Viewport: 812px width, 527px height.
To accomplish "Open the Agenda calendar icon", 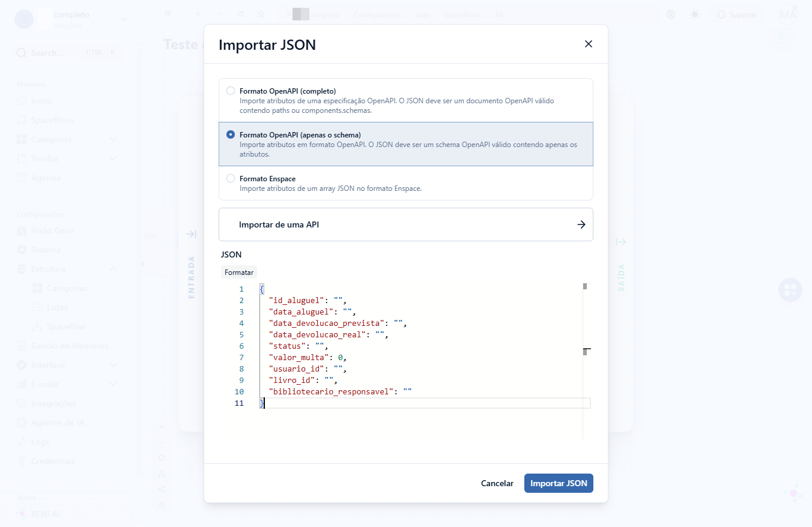I will click(22, 178).
